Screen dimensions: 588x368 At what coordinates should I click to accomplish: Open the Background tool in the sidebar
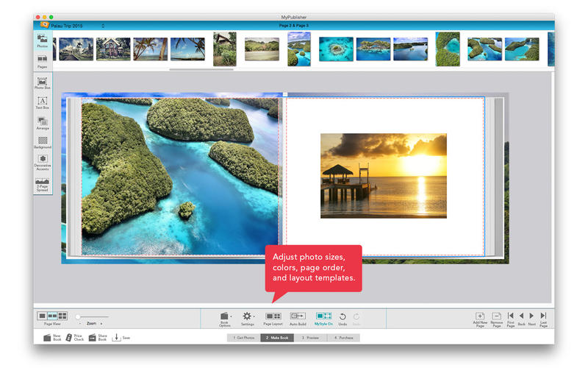tap(43, 141)
